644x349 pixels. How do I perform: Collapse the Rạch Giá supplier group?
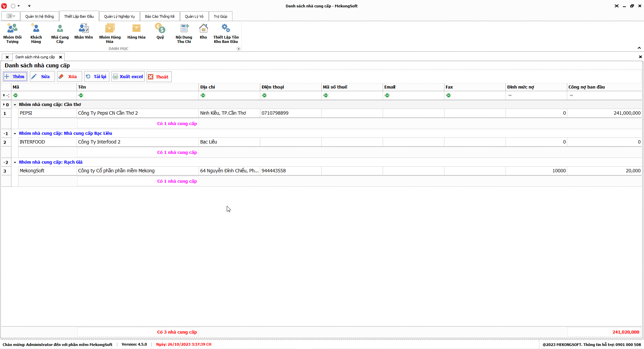point(15,162)
